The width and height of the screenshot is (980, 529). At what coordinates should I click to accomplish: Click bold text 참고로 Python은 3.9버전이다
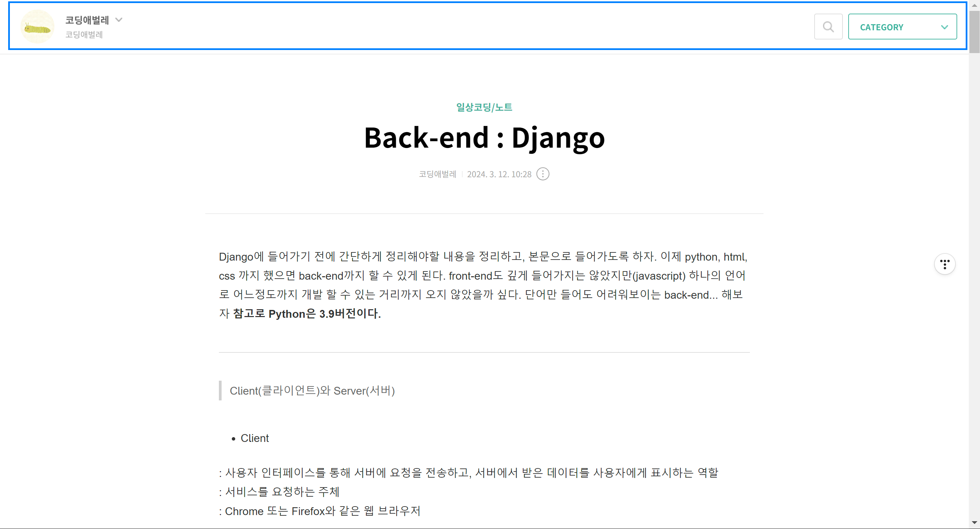coord(307,314)
